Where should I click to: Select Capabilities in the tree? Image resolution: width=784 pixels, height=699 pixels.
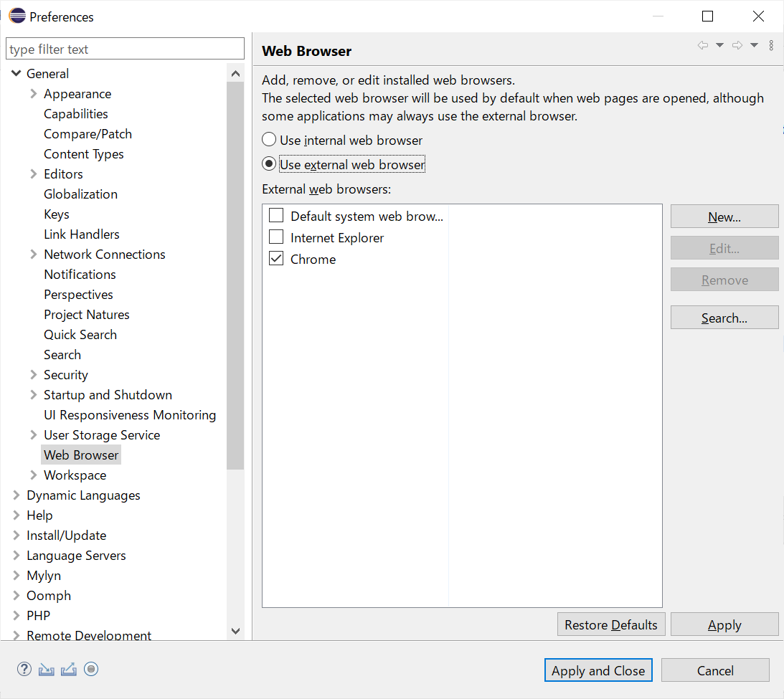click(76, 114)
